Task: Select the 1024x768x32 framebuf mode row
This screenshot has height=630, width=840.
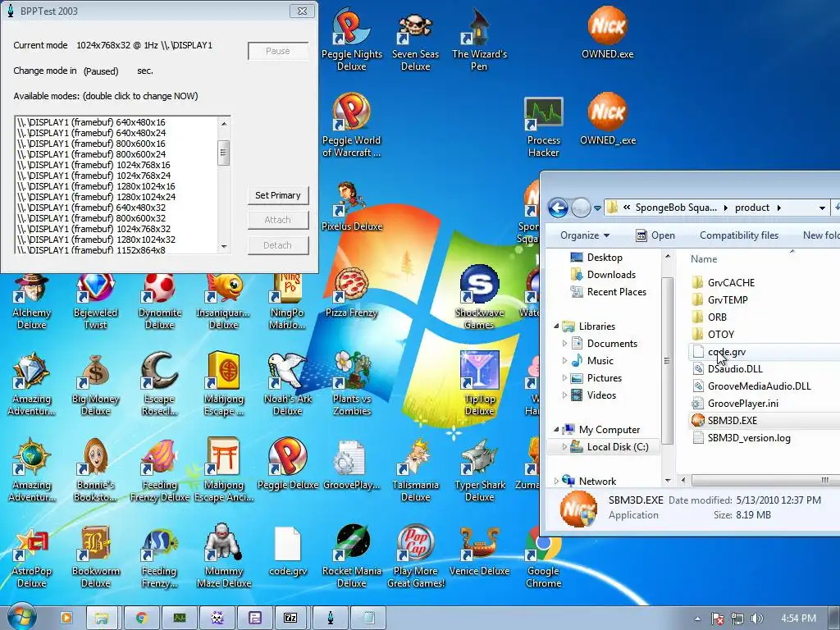Action: (x=116, y=229)
